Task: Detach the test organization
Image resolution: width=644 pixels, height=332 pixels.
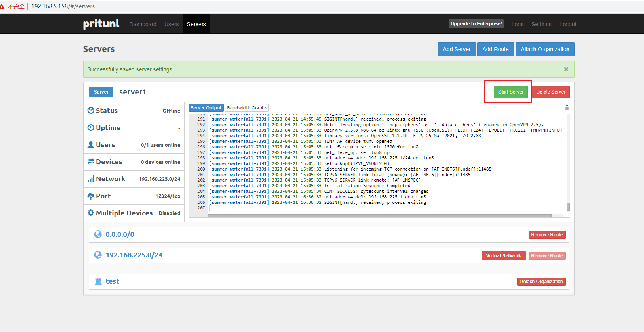Action: click(x=541, y=282)
